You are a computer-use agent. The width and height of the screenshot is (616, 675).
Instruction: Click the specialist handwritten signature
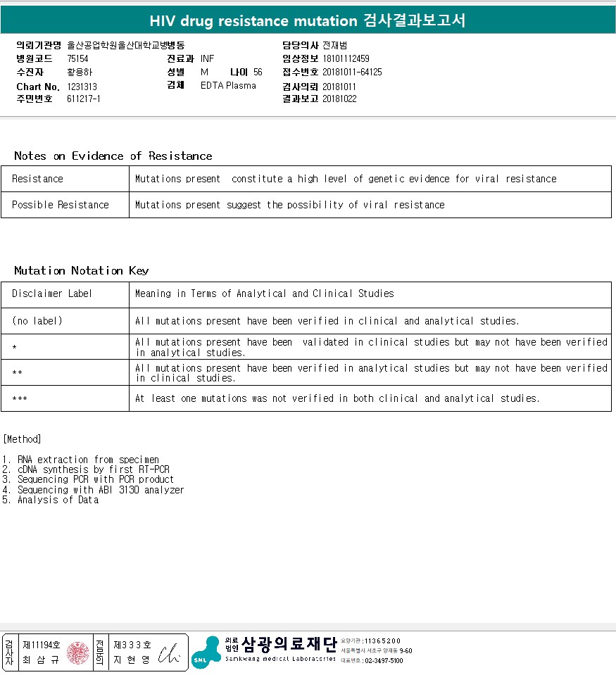(x=169, y=653)
